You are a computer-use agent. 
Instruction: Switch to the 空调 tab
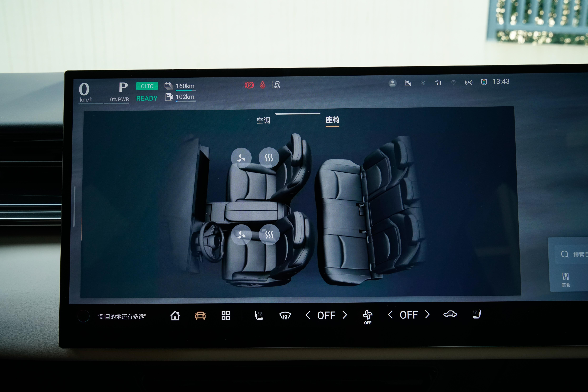coord(263,121)
